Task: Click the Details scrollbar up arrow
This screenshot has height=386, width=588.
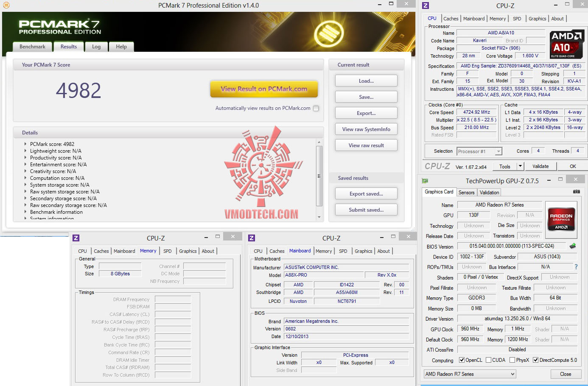Action: [x=319, y=142]
